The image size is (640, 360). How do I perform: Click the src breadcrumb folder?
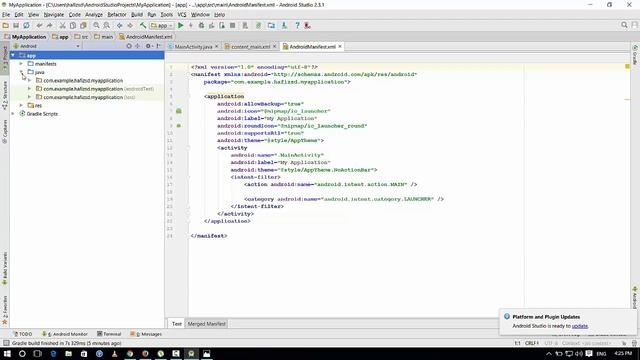pyautogui.click(x=81, y=37)
